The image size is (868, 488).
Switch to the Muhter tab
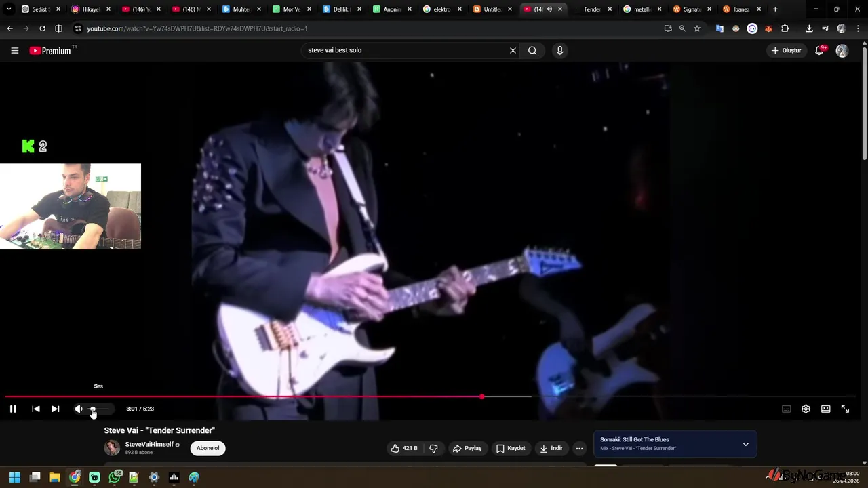tap(241, 9)
